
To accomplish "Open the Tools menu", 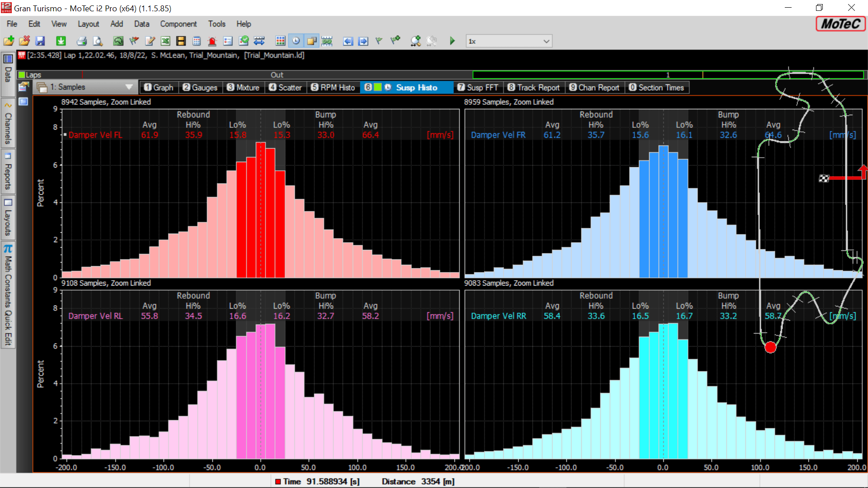I will [217, 24].
